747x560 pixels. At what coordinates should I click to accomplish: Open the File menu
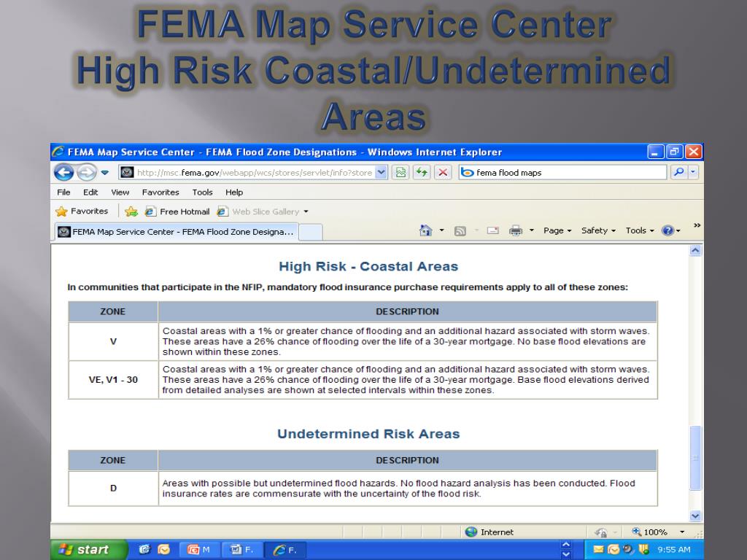[x=63, y=192]
